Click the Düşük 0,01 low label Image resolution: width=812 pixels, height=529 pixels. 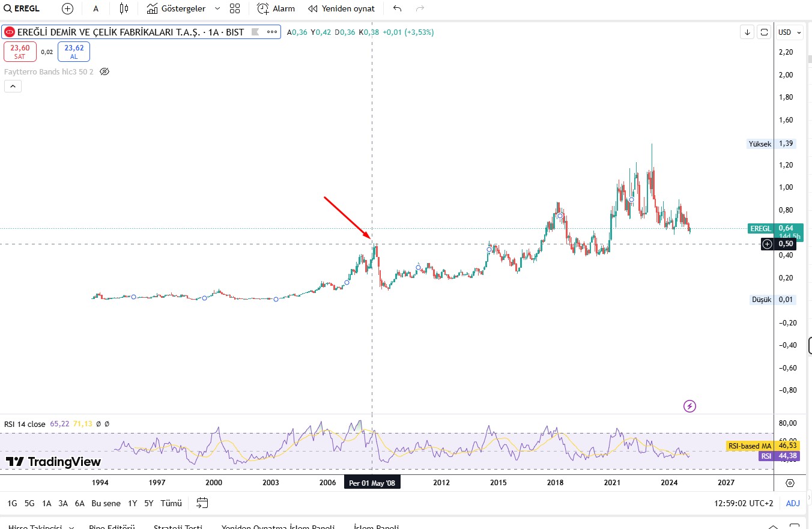[x=774, y=300]
